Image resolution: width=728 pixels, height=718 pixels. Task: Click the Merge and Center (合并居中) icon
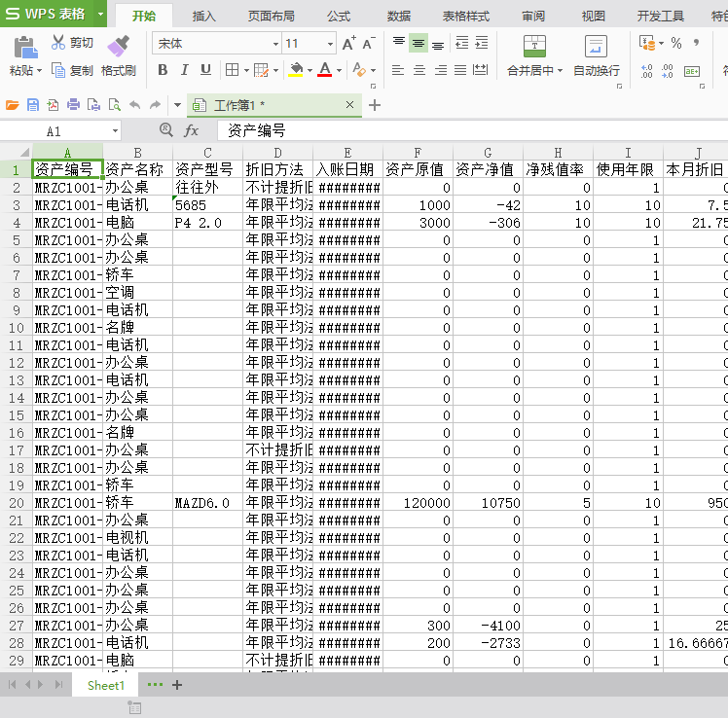point(534,46)
